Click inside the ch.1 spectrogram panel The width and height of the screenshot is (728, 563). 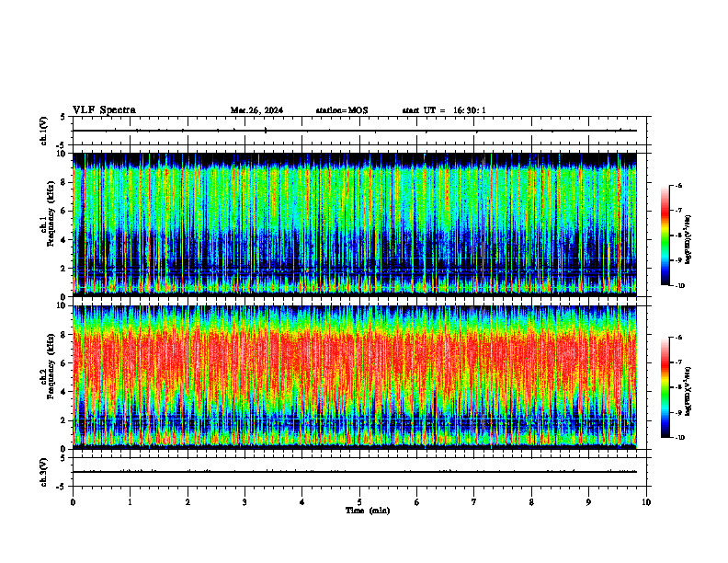point(355,224)
